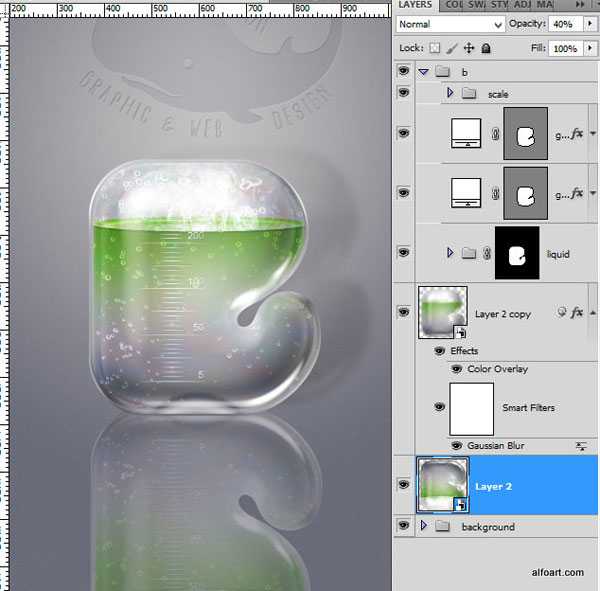Hide group b with eye icon
Screen dimensions: 600x591
point(403,70)
